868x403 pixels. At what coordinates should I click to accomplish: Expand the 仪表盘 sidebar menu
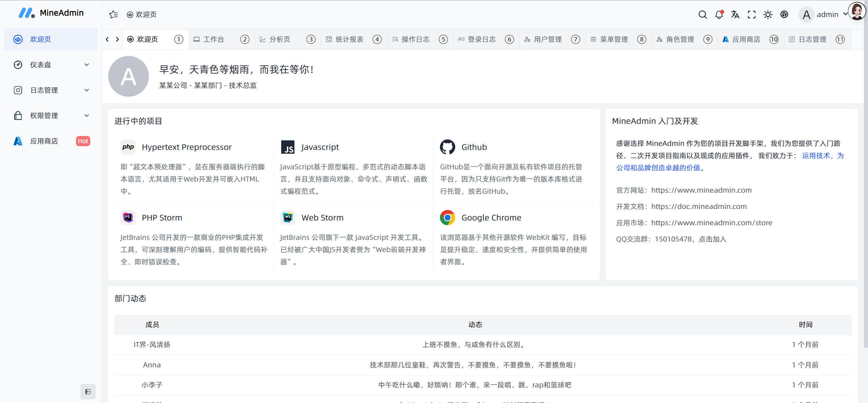point(51,65)
